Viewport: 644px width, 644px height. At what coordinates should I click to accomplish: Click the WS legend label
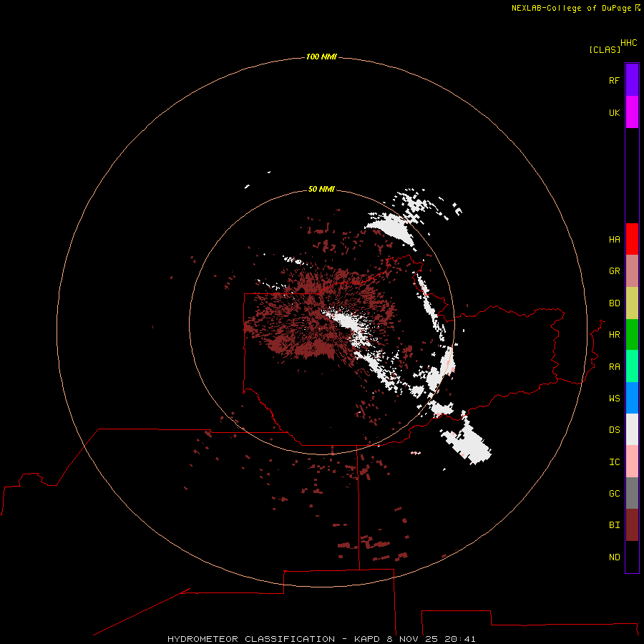tap(614, 399)
